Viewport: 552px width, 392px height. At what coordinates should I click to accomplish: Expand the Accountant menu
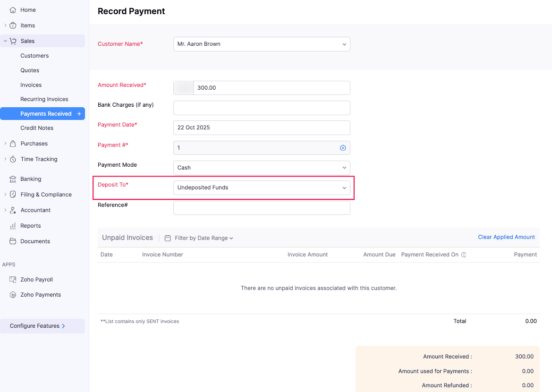tap(5, 210)
